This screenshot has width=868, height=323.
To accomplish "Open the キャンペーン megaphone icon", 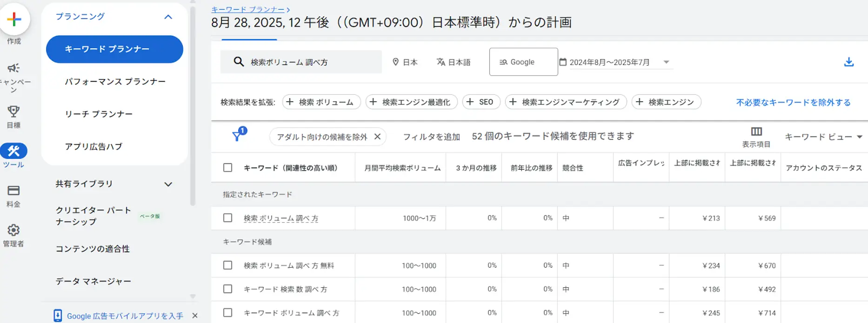I will (13, 68).
